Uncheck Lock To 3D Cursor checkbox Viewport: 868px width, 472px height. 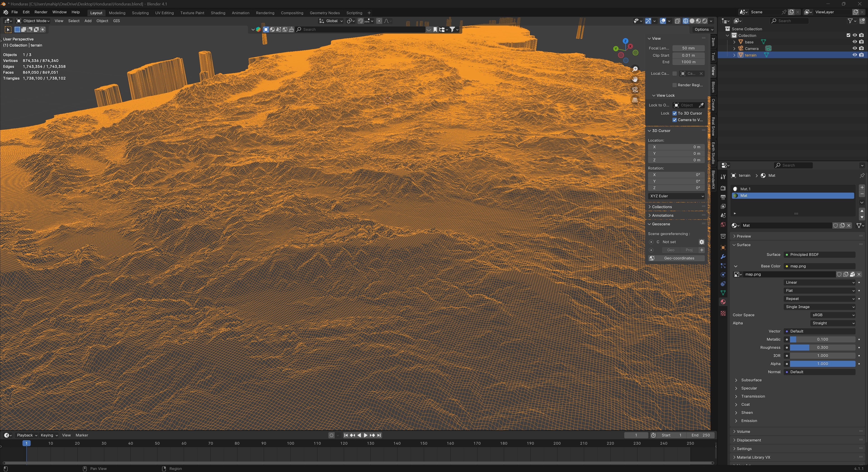[675, 113]
